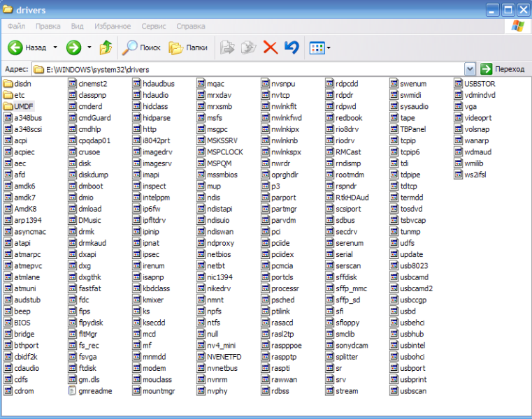Go back with the Назад arrow icon
This screenshot has width=532, height=419.
pyautogui.click(x=15, y=47)
